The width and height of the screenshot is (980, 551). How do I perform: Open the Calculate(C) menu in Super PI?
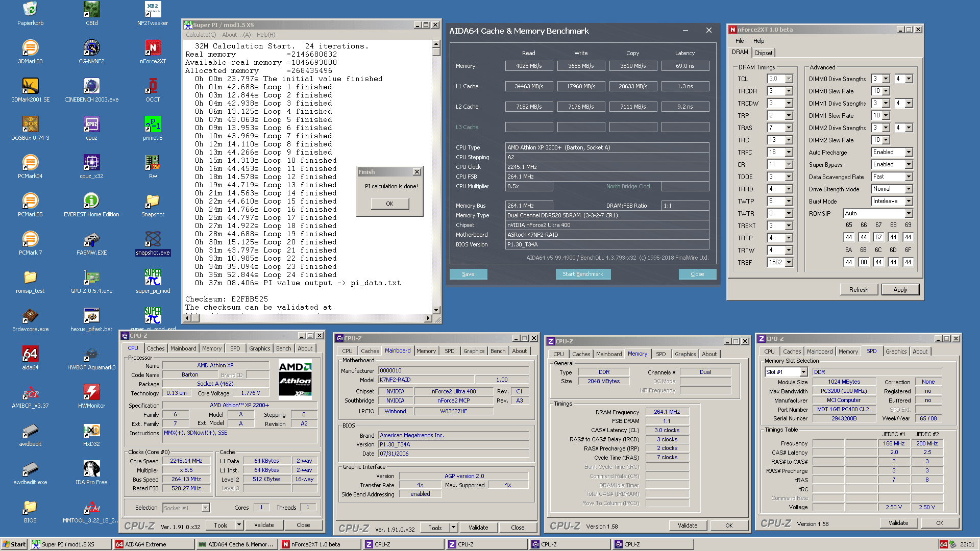pos(201,35)
